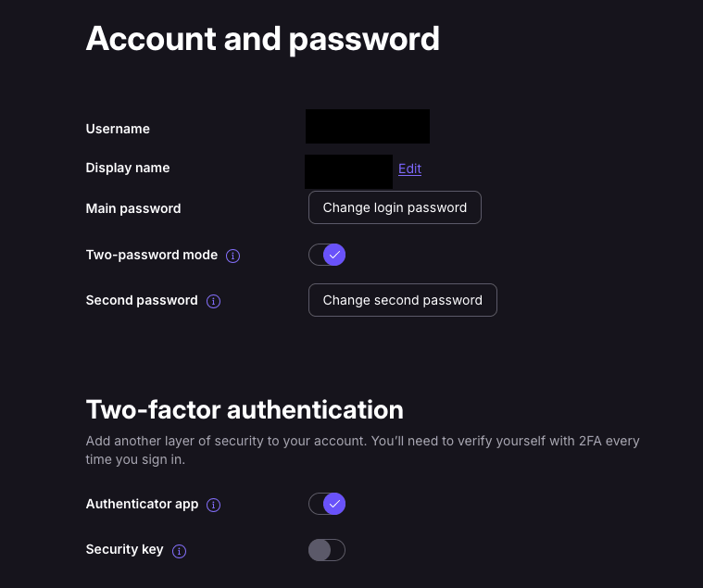Click the Two-factor authentication heading
This screenshot has width=703, height=588.
click(x=245, y=409)
